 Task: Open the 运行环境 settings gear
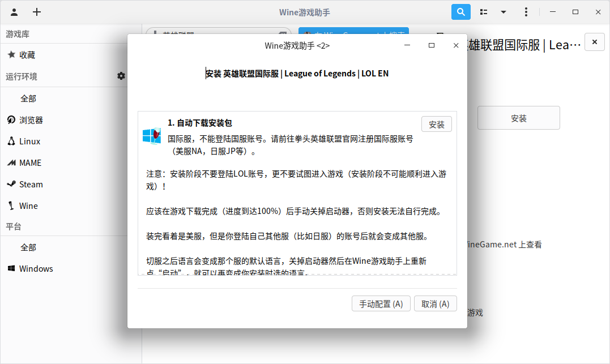point(121,76)
